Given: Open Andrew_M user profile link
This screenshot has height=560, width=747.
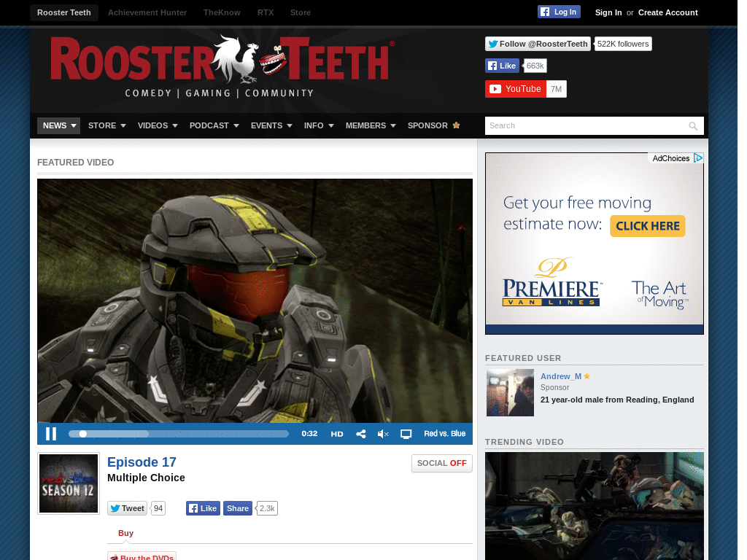Looking at the screenshot, I should (561, 376).
